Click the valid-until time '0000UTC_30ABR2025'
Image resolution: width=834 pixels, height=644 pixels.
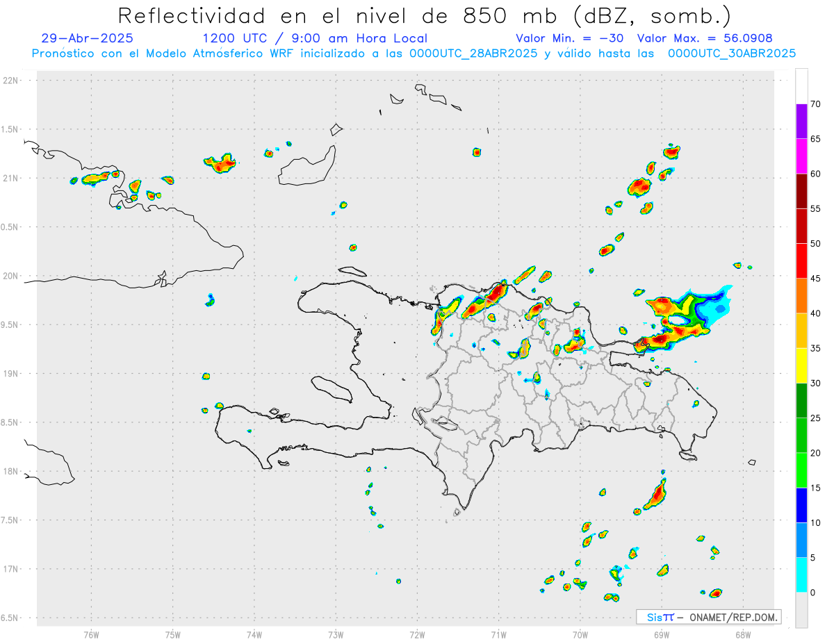(731, 53)
